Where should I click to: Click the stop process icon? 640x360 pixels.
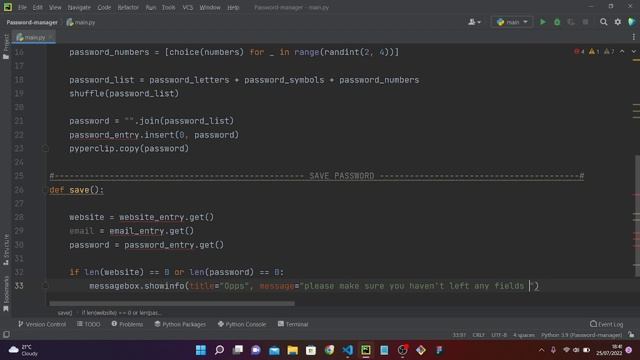(585, 22)
